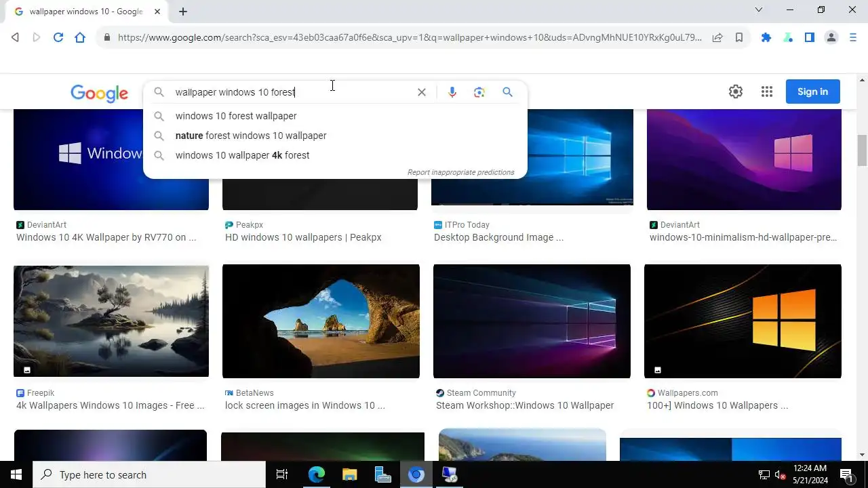Click 'Report inappropriate predictions' link

point(461,172)
